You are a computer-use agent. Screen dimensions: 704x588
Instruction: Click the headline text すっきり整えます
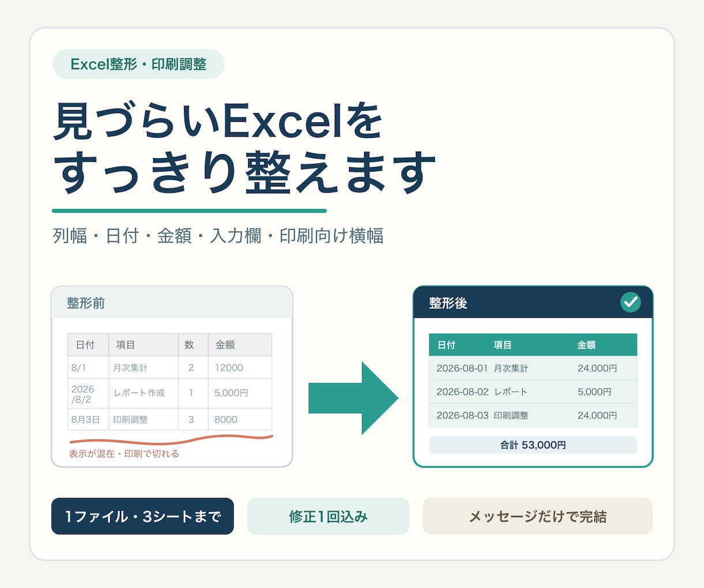pos(245,172)
